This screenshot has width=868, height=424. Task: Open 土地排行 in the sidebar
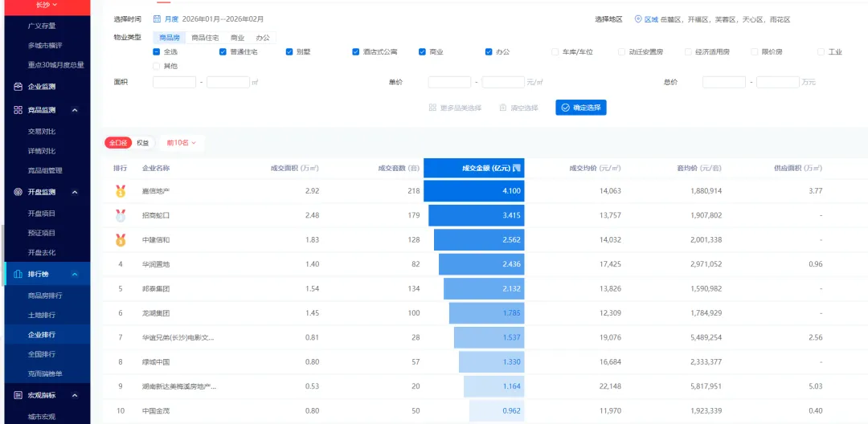pyautogui.click(x=42, y=315)
